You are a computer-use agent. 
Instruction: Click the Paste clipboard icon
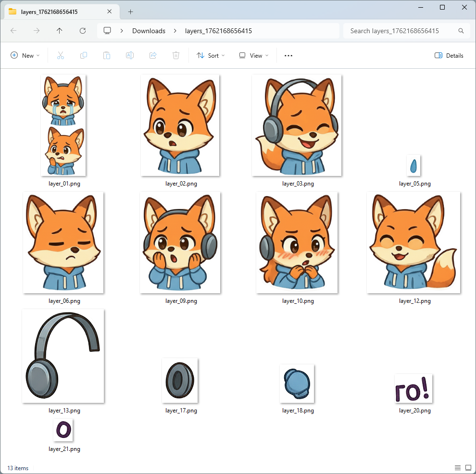pos(107,55)
